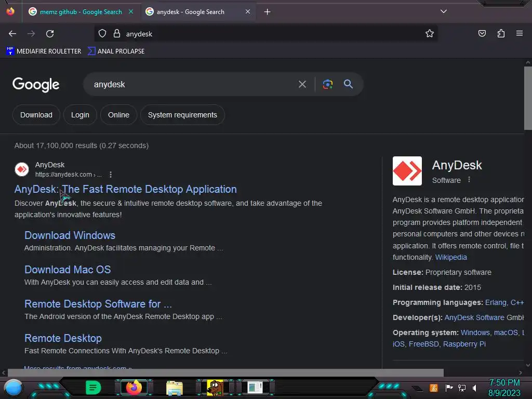This screenshot has width=532, height=399.
Task: View site security padlock info
Action: click(117, 33)
